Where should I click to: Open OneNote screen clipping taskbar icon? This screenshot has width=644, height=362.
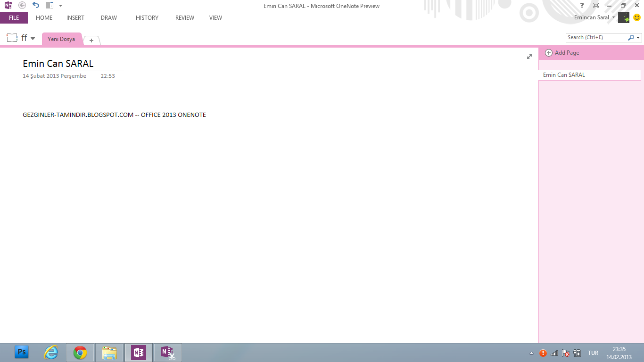click(x=168, y=352)
